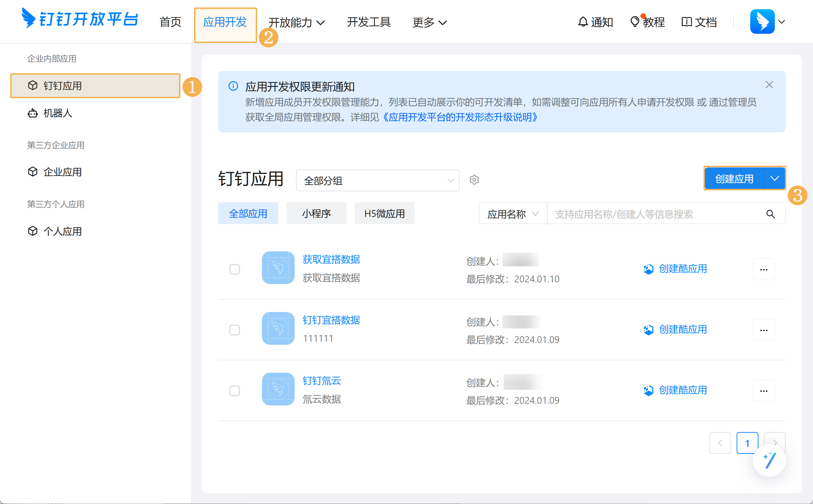Switch to the 小程序 tab

click(x=316, y=213)
